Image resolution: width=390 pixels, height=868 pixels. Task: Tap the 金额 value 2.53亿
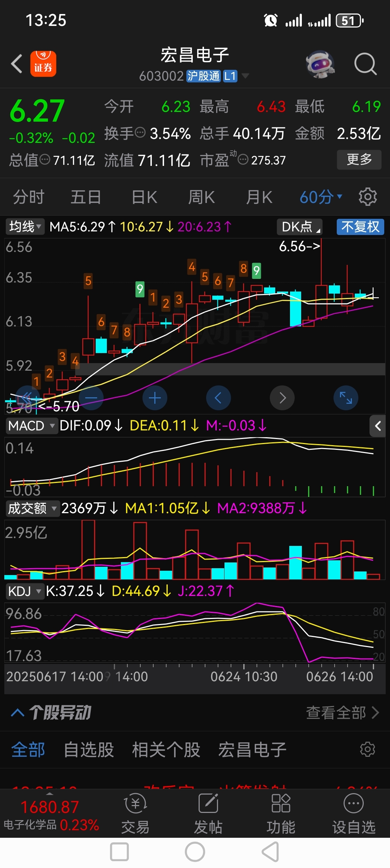[x=359, y=134]
